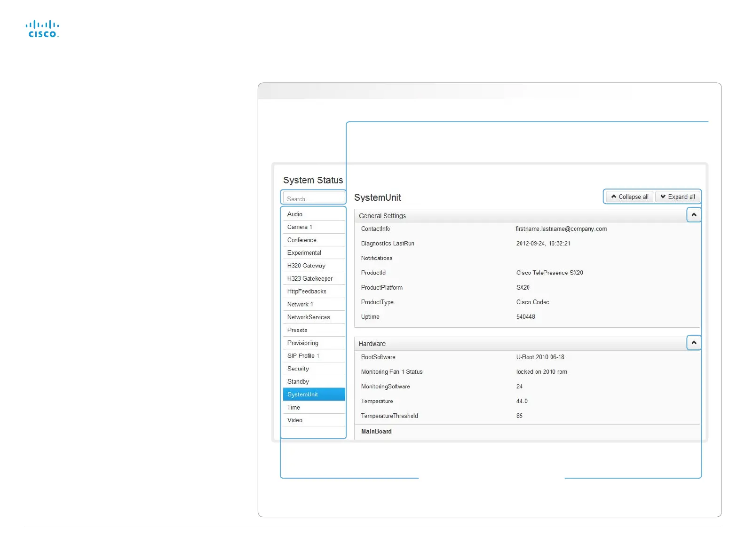
Task: Click the U-Boot 2010.06-18 value
Action: coord(540,357)
